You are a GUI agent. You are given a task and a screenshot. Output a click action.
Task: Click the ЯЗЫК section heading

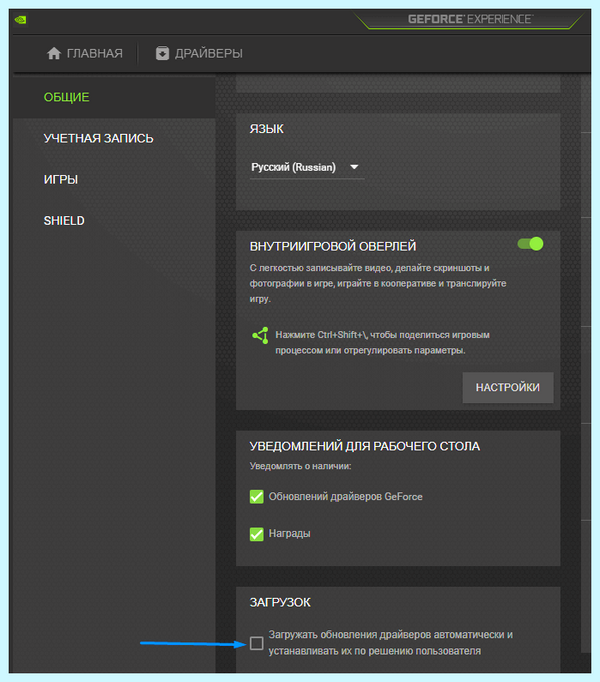click(267, 129)
